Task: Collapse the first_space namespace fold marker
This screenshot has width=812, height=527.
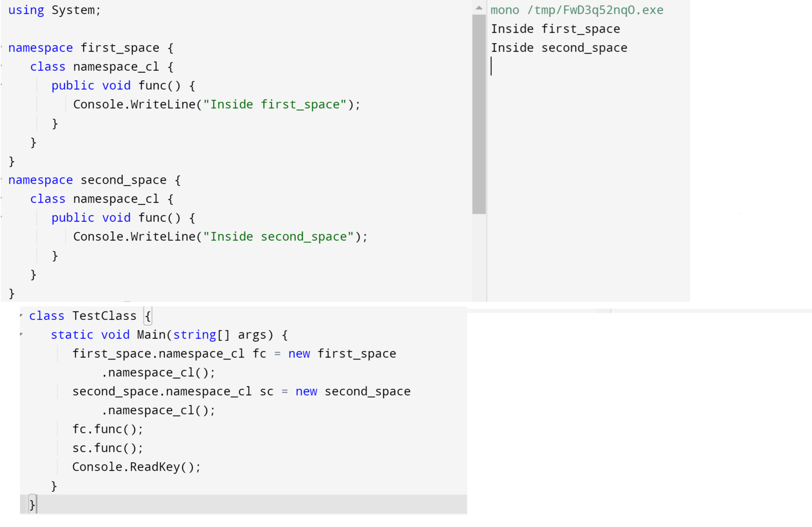Action: [x=2, y=48]
